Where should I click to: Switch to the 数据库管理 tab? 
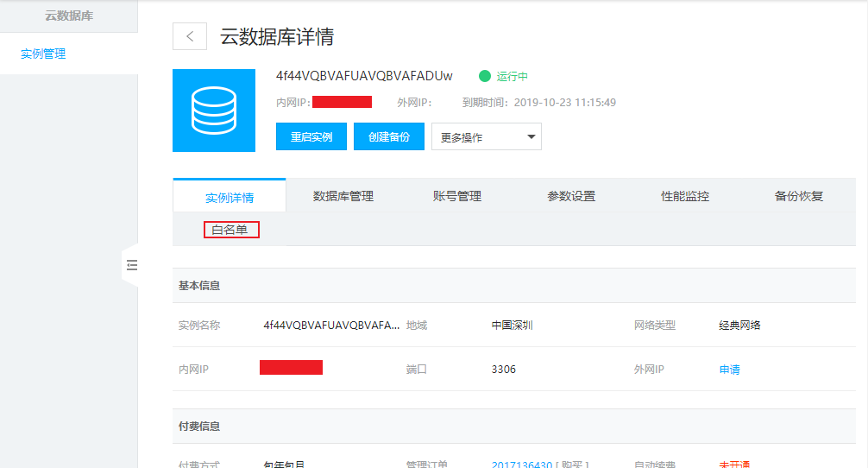343,196
